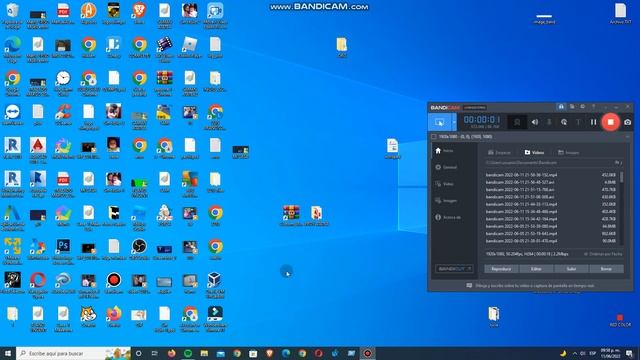The height and width of the screenshot is (360, 640).
Task: Show hidden tray icons chevron
Action: coord(575,353)
